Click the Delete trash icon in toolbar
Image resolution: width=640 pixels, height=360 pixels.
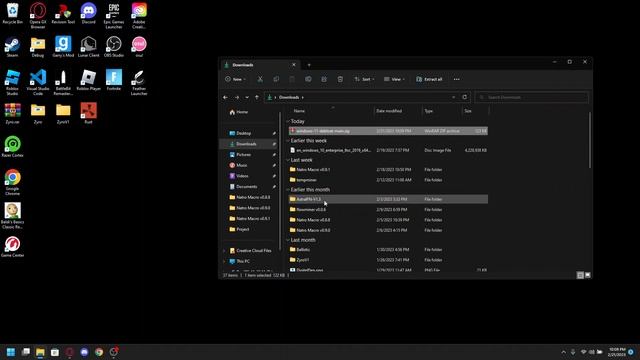coord(340,79)
